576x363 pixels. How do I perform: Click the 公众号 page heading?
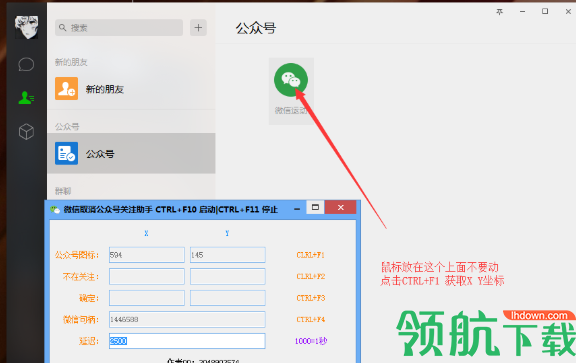256,28
